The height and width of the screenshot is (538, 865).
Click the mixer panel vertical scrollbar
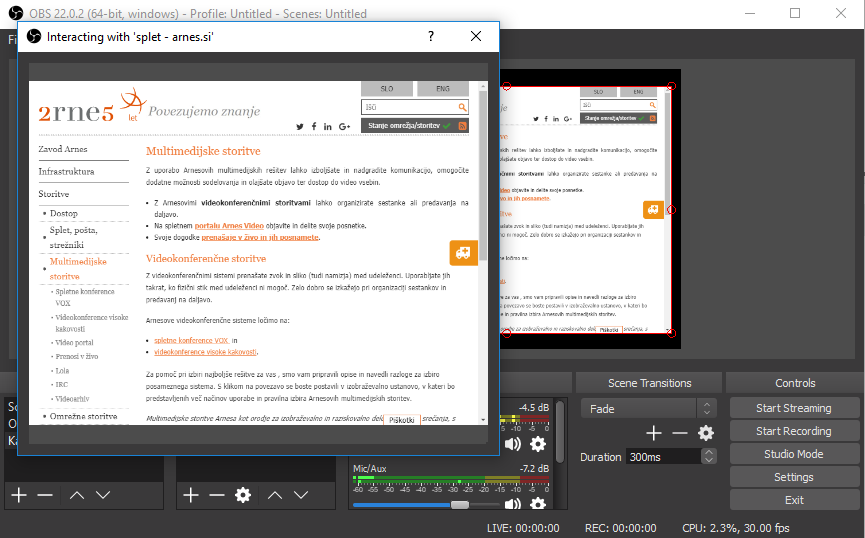[x=560, y=432]
